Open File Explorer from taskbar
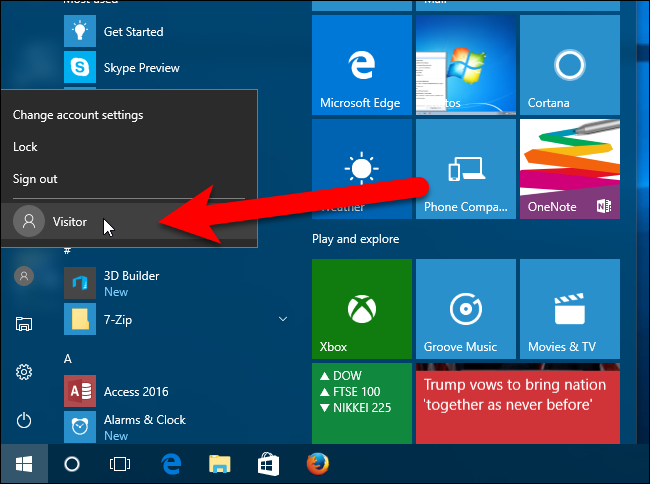The image size is (650, 484). [220, 464]
